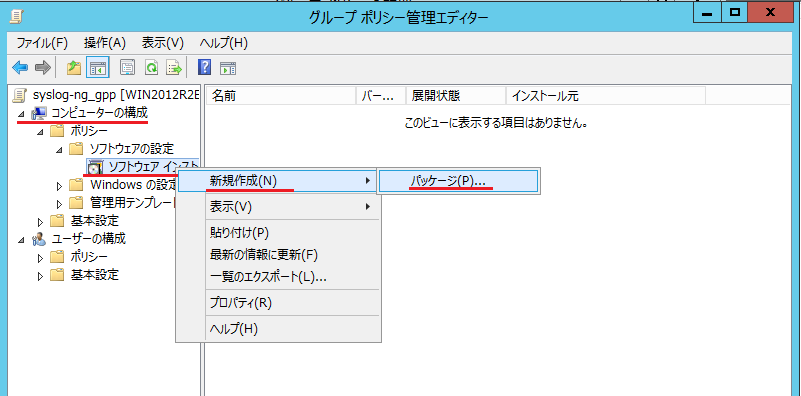801x396 pixels.
Task: Click the syslog-ng_gpp policy scroll icon
Action: pos(20,95)
